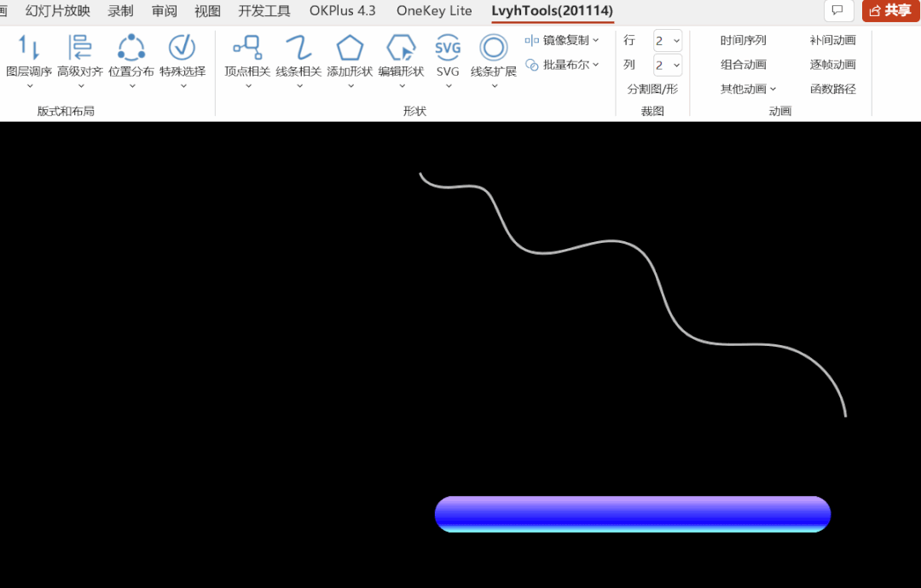
Task: Click the 分割图/形 button
Action: pos(652,89)
